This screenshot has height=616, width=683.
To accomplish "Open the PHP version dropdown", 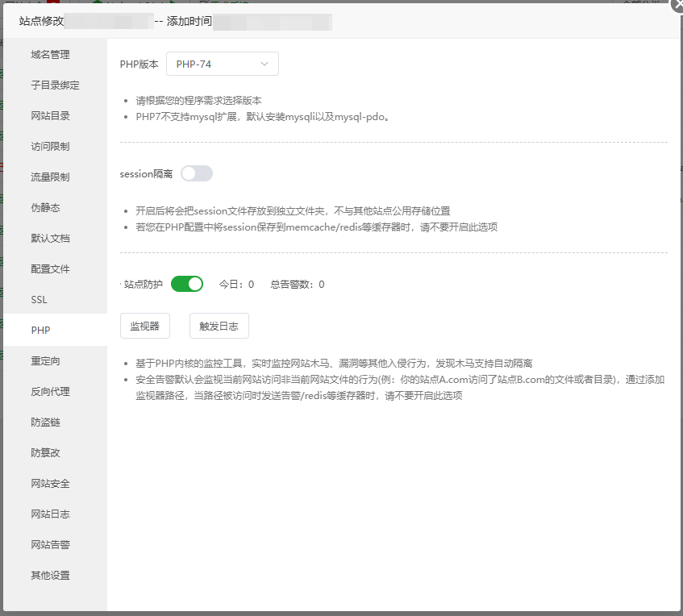I will point(222,64).
